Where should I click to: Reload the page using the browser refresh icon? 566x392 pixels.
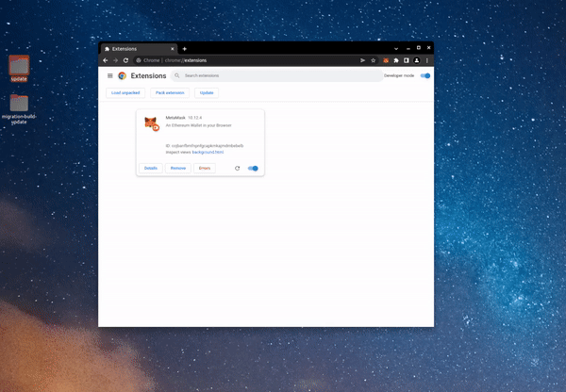click(x=125, y=60)
